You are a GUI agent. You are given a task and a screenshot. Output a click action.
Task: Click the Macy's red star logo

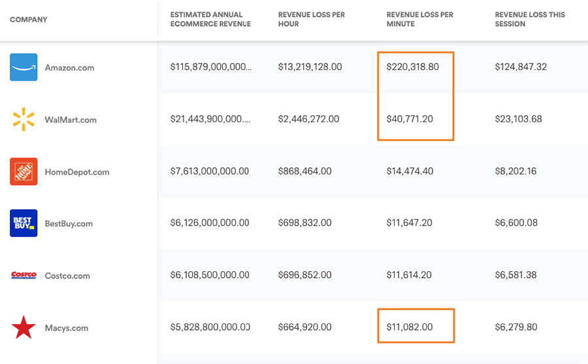(x=24, y=327)
